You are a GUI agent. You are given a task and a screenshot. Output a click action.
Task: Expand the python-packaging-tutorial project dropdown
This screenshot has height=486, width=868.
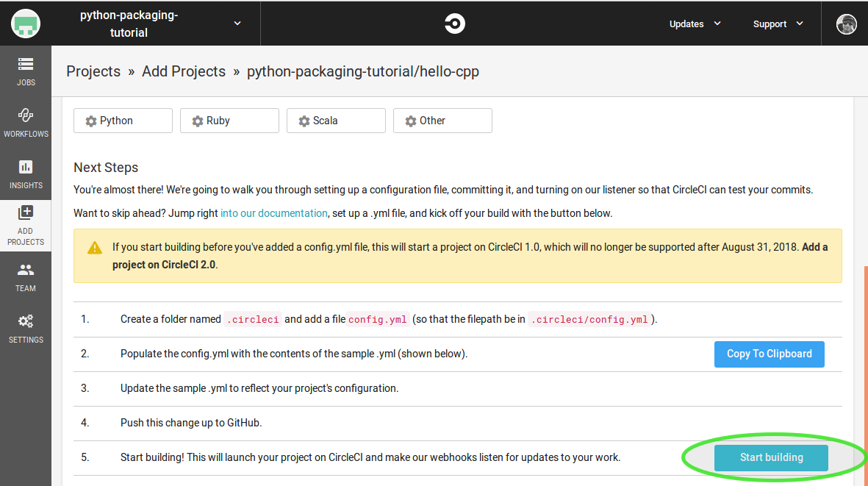tap(237, 23)
